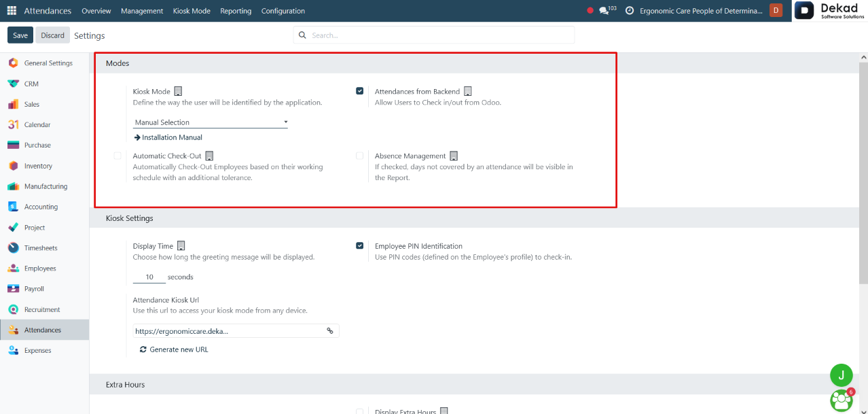The image size is (868, 414).
Task: Select General Settings in sidebar
Action: click(x=44, y=63)
